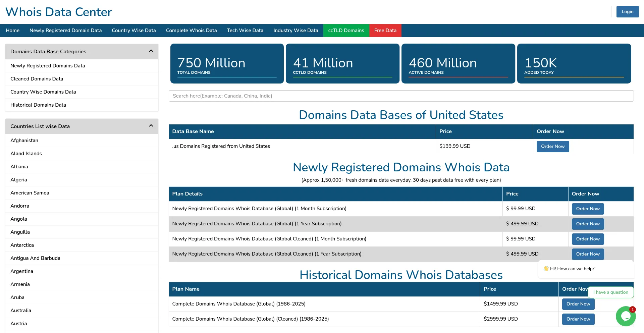Order Global 1 Month Subscription plan
The width and height of the screenshot is (644, 333).
tap(588, 209)
